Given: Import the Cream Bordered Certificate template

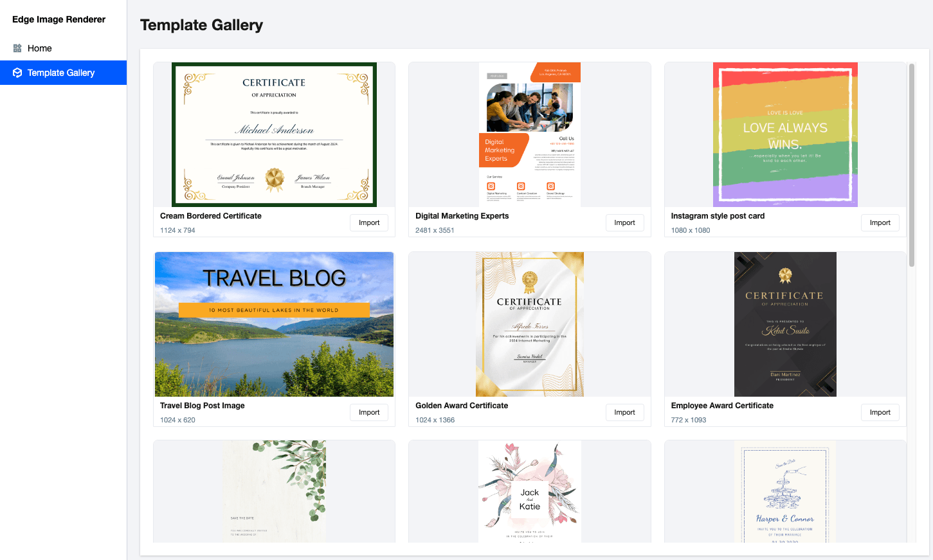Looking at the screenshot, I should click(369, 222).
